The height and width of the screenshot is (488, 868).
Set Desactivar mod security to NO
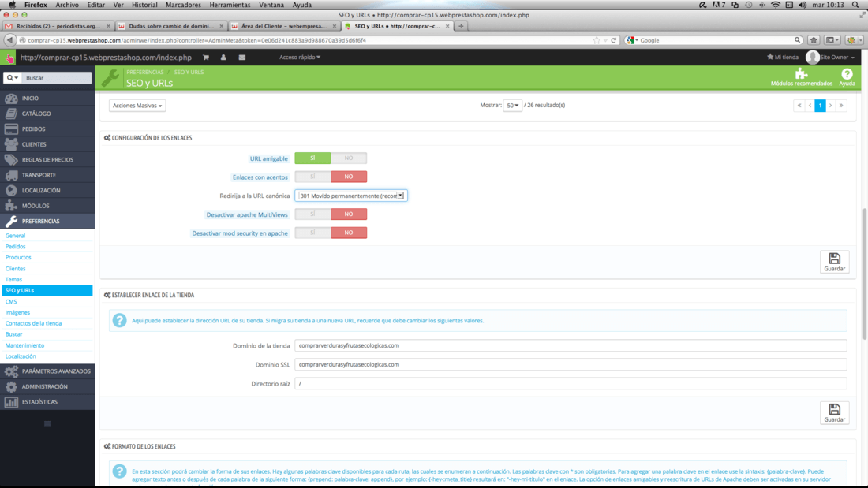(349, 233)
